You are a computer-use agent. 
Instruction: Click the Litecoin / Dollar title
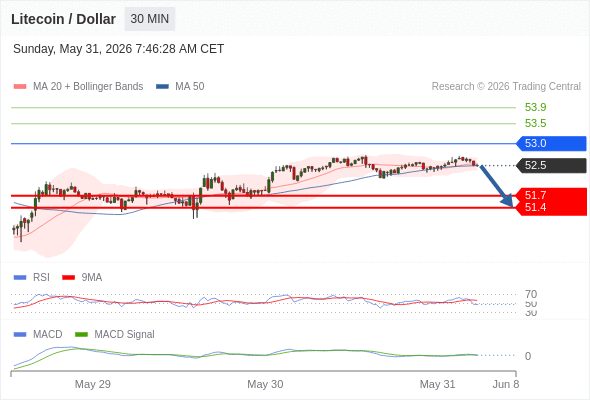[x=63, y=19]
